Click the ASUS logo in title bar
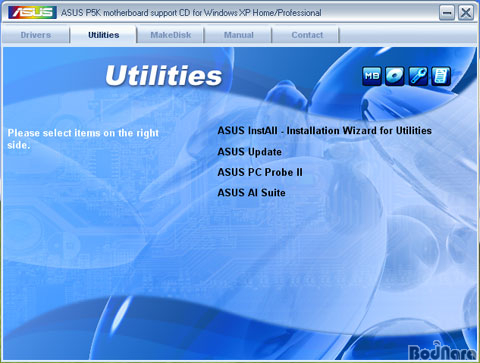This screenshot has height=363, width=480. 32,13
